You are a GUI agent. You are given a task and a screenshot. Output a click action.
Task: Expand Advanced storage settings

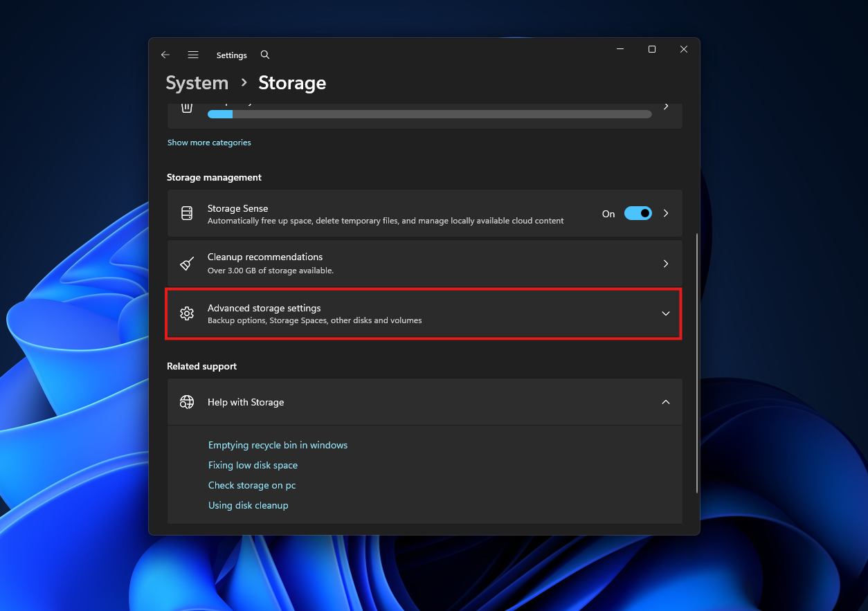(x=665, y=313)
